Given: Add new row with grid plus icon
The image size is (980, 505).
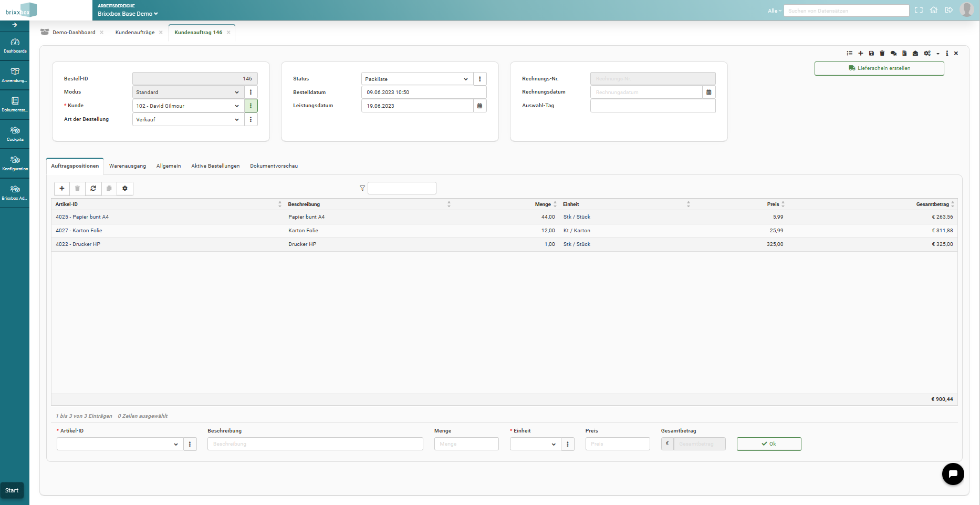Looking at the screenshot, I should tap(62, 189).
